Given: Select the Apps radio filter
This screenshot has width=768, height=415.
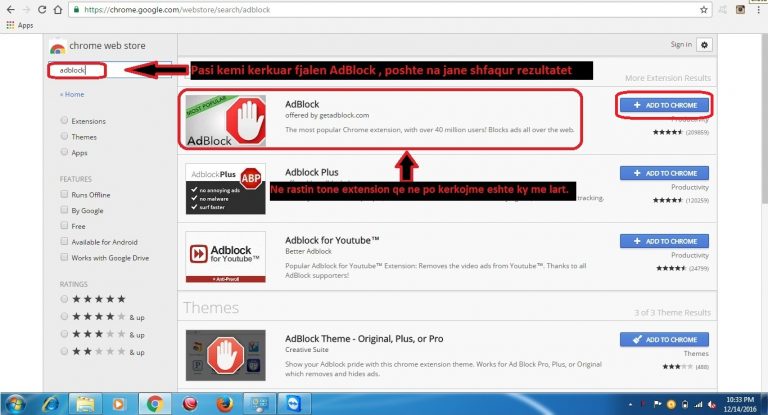Looking at the screenshot, I should click(x=64, y=151).
